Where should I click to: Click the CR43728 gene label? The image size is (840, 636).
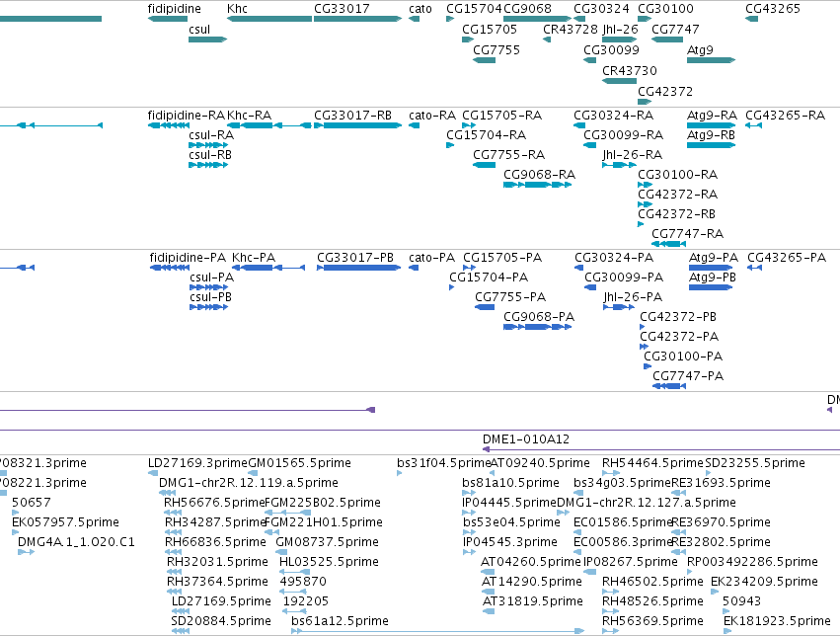pyautogui.click(x=570, y=30)
